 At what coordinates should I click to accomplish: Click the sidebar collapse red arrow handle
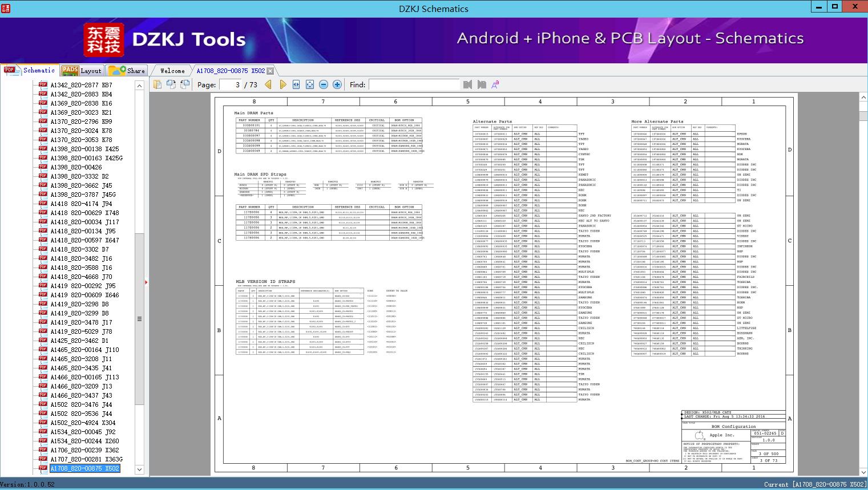pyautogui.click(x=147, y=282)
